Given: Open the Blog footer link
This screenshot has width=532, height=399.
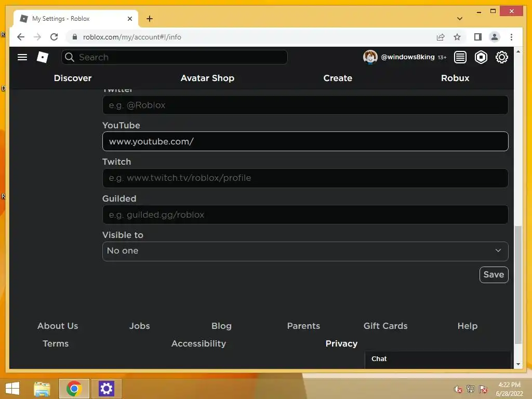Looking at the screenshot, I should pos(221,326).
